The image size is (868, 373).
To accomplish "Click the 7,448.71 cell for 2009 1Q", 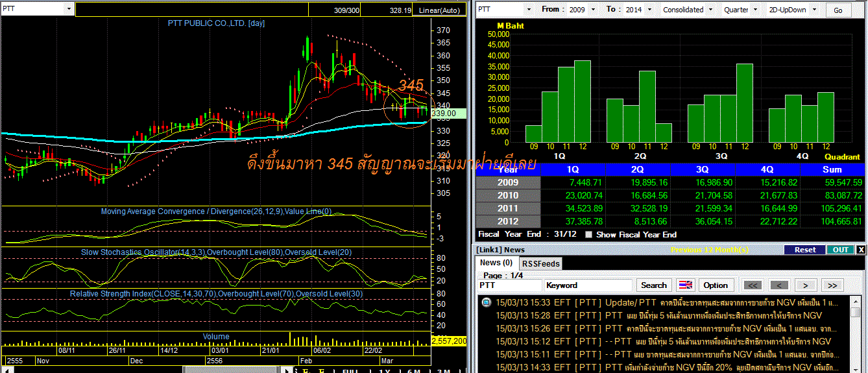I will tap(573, 182).
